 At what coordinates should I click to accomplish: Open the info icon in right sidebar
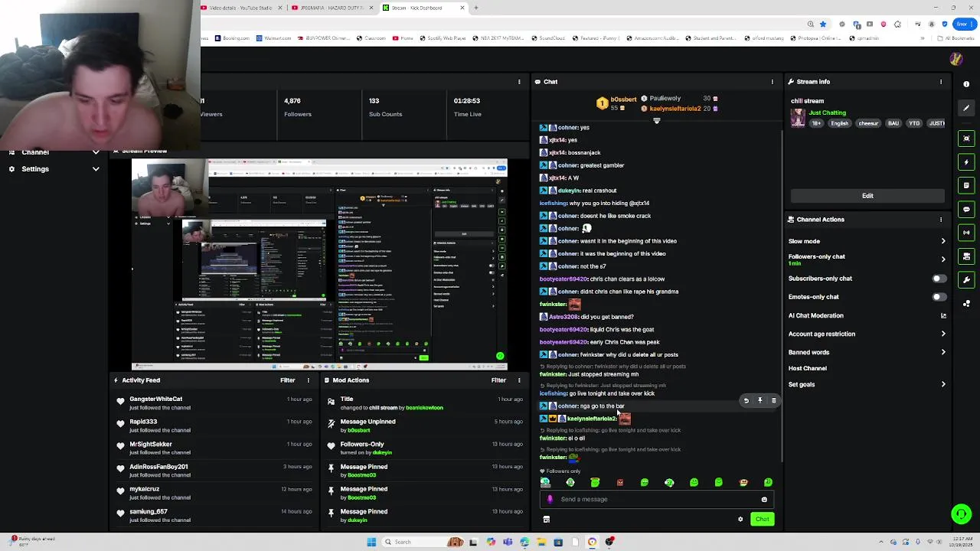(x=966, y=84)
